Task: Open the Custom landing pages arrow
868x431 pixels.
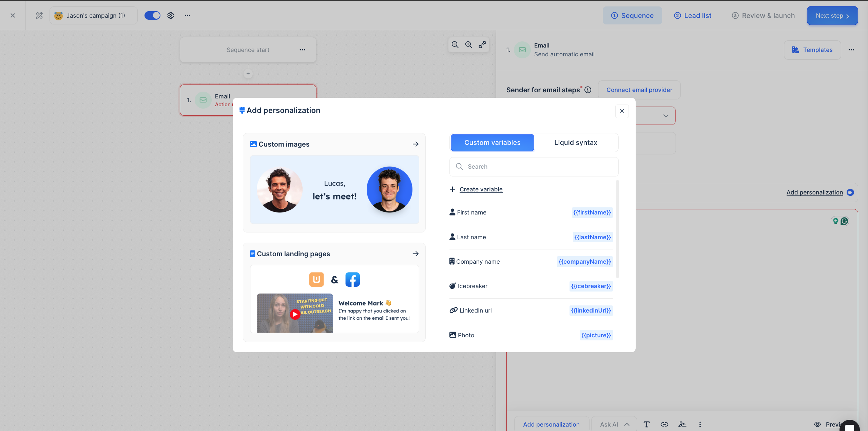Action: click(x=416, y=254)
